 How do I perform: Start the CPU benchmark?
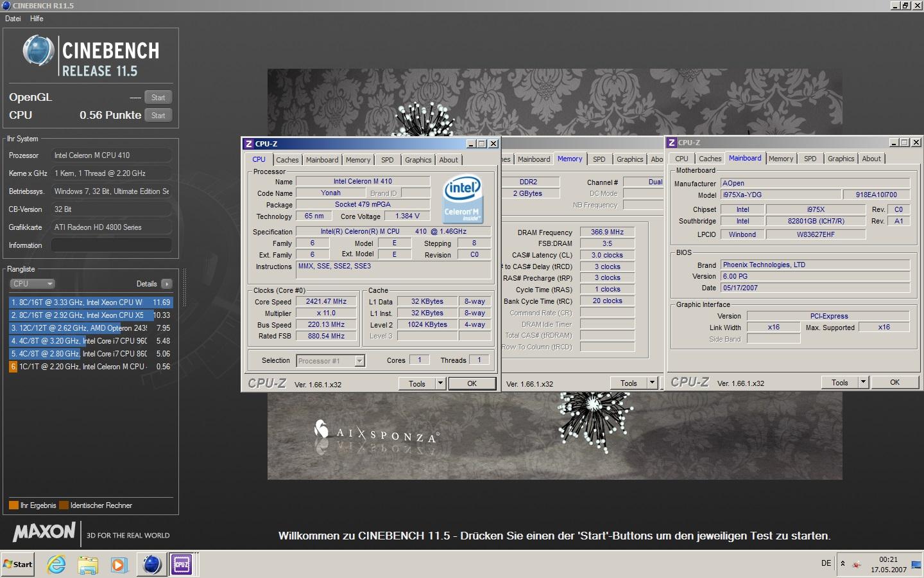(158, 116)
